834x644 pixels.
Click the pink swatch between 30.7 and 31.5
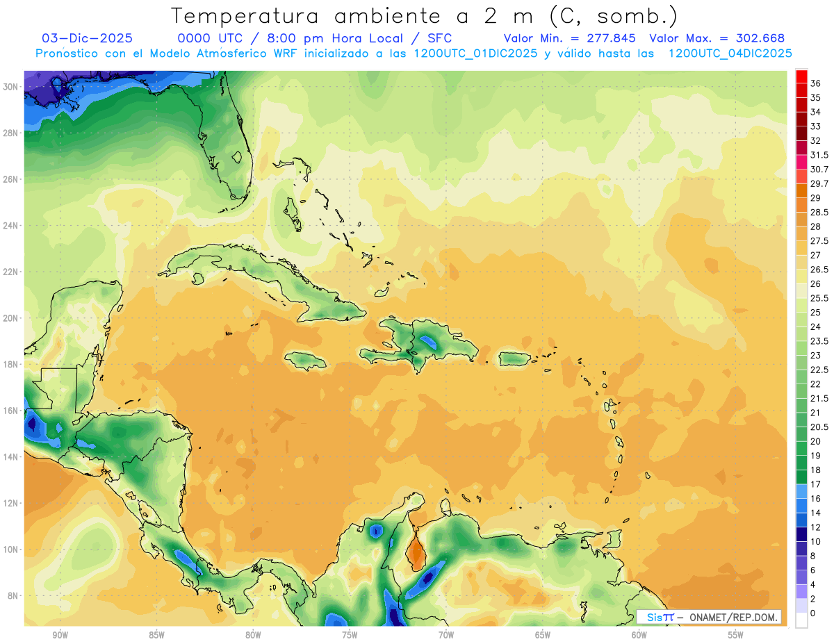tap(801, 162)
